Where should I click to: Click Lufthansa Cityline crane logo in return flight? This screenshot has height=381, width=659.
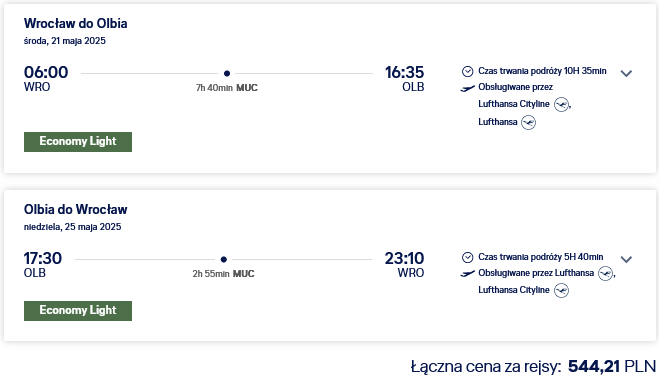point(561,290)
